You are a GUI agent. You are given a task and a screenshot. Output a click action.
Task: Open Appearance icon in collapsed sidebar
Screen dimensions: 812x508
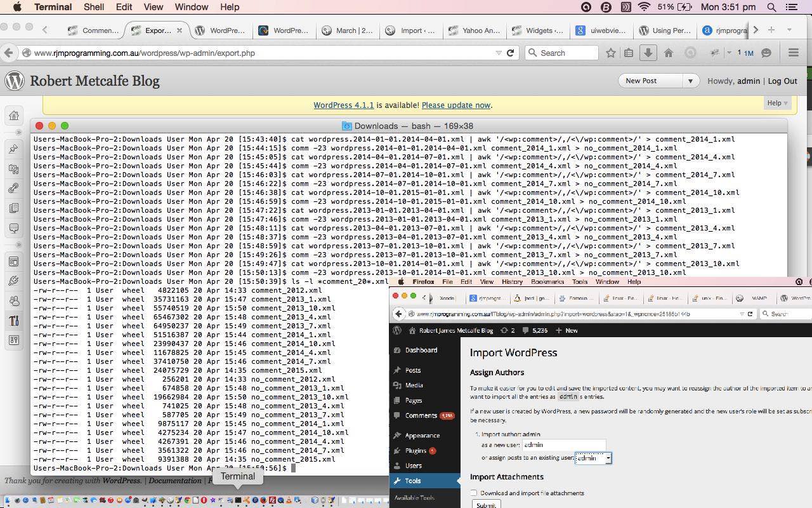(x=14, y=261)
